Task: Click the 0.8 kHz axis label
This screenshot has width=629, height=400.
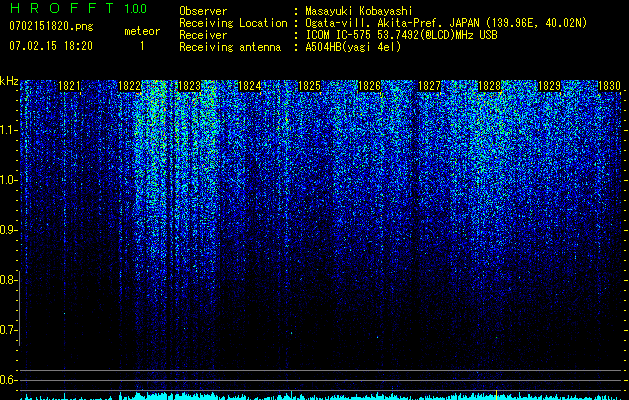Action: point(7,280)
